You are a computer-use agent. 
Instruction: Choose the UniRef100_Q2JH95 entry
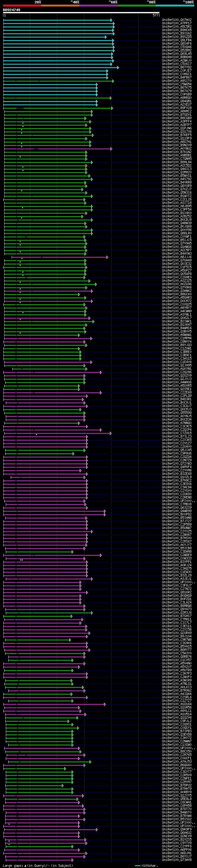177,365
